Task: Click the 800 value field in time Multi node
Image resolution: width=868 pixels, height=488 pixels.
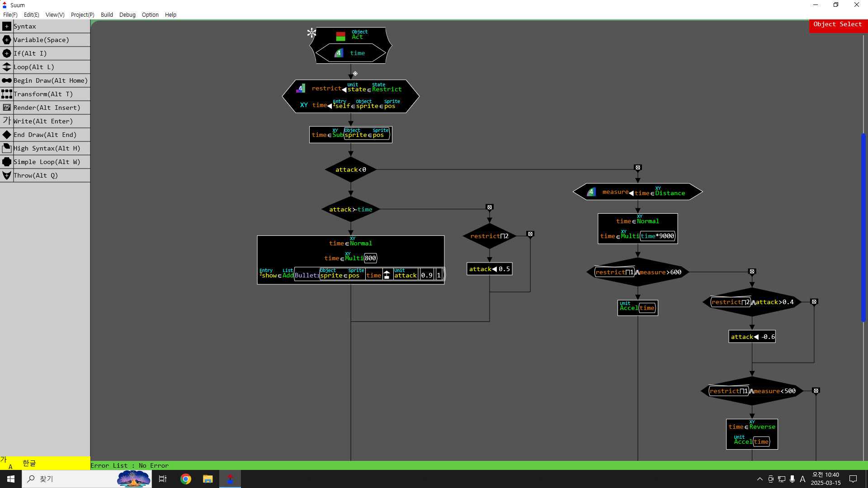Action: (x=370, y=258)
